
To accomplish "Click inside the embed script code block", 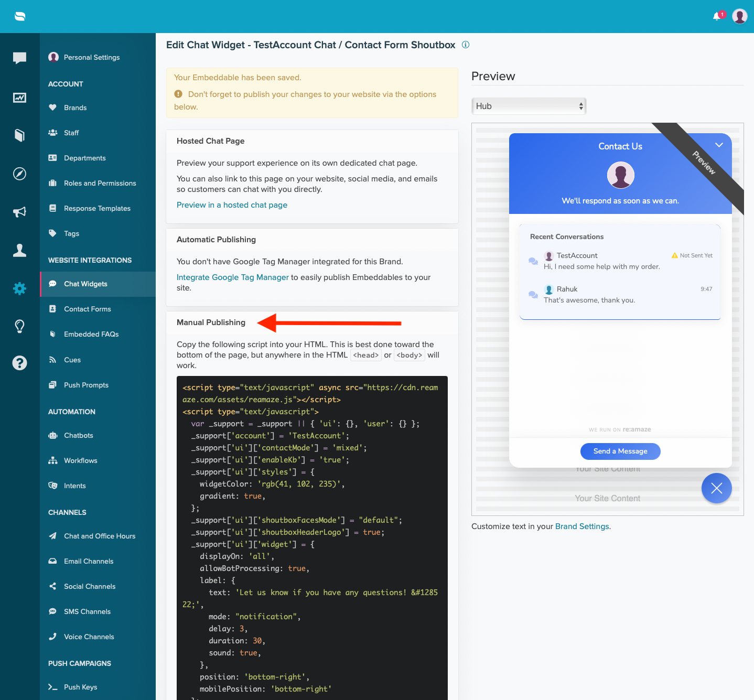I will point(312,537).
